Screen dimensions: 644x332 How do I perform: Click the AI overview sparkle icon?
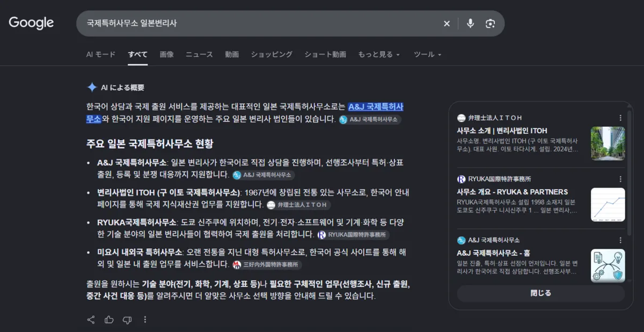click(x=92, y=88)
